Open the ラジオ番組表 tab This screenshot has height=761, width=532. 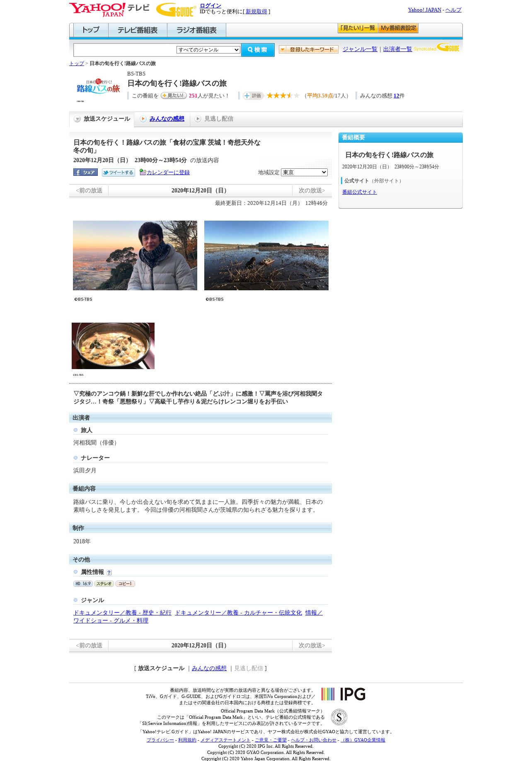[197, 30]
